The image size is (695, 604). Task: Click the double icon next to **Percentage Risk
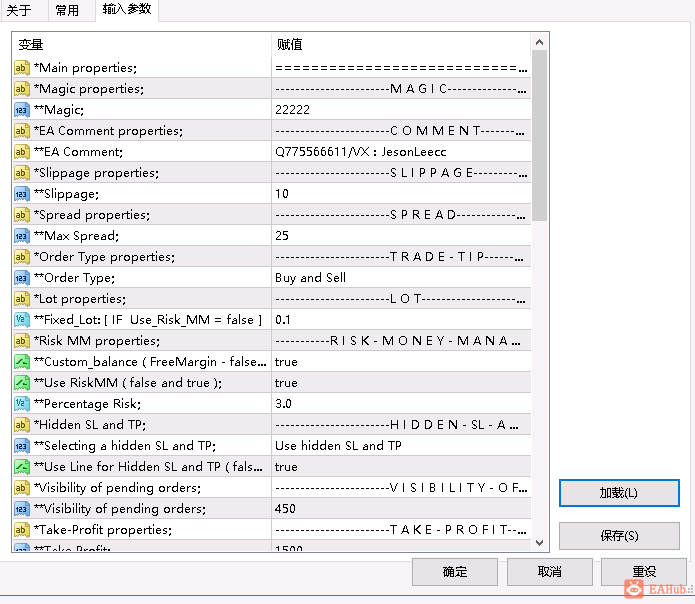[x=21, y=404]
